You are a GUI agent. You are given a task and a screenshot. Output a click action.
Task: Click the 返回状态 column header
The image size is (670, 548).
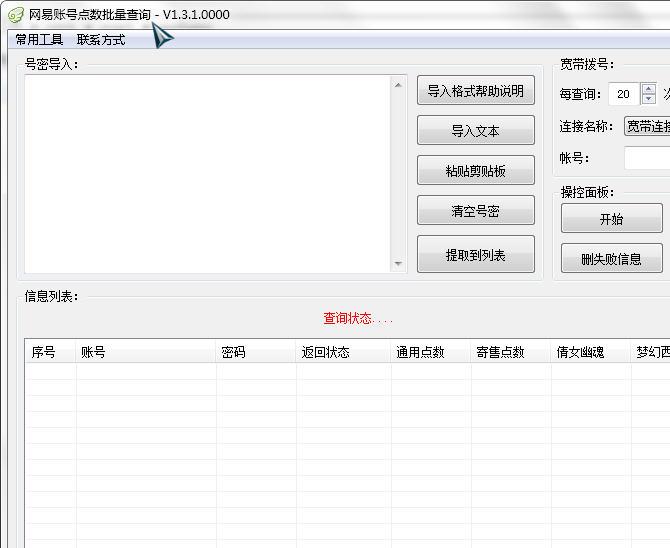coord(343,352)
